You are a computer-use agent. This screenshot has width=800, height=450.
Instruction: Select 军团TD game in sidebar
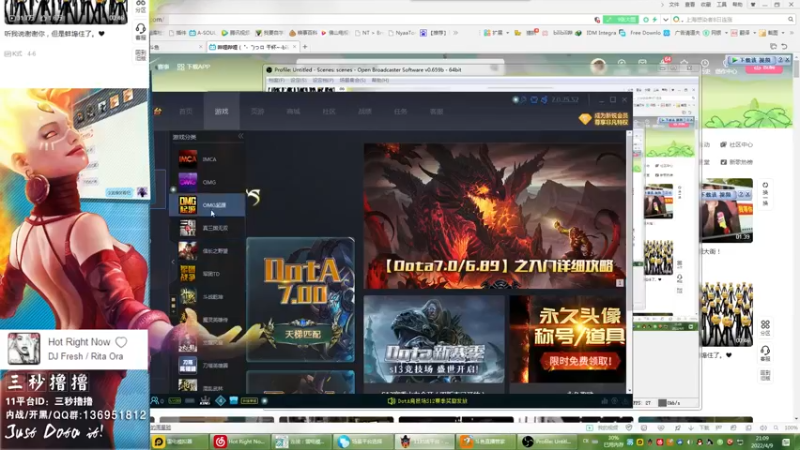pyautogui.click(x=207, y=274)
